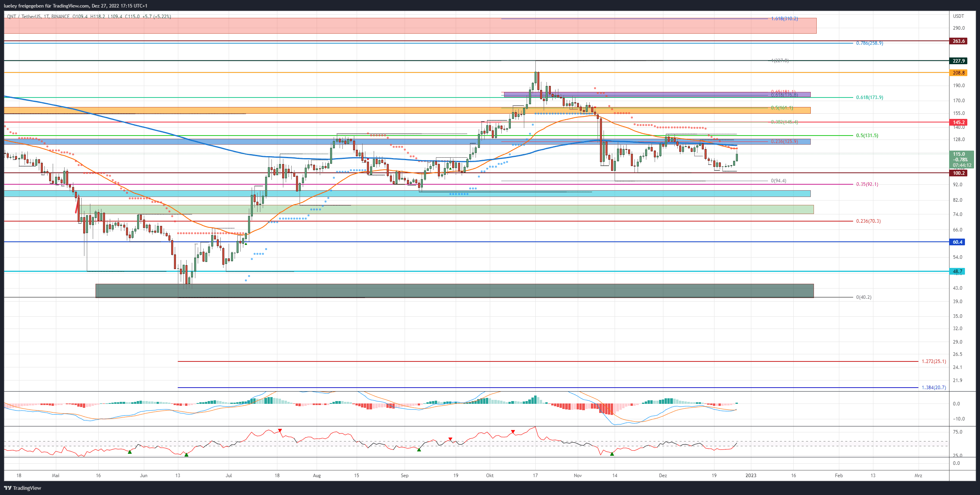Open the USDT currency label on price axis
The image size is (980, 495).
click(x=958, y=16)
